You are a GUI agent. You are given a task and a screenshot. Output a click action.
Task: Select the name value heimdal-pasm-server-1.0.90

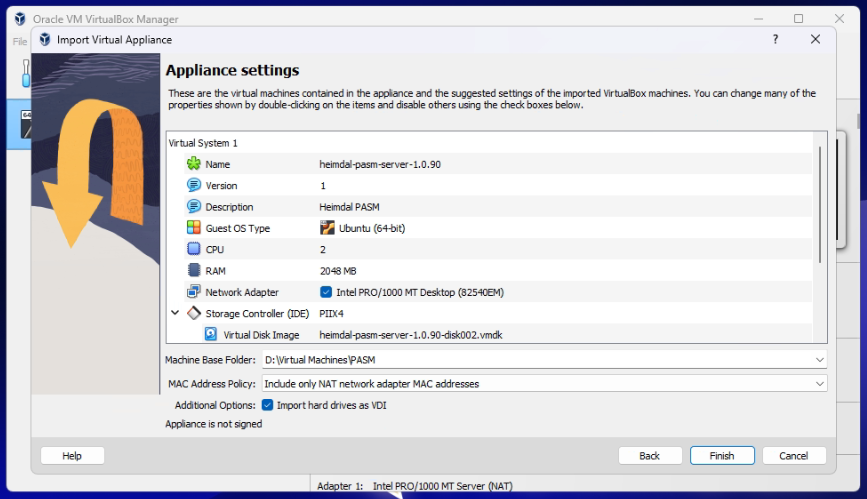click(380, 164)
